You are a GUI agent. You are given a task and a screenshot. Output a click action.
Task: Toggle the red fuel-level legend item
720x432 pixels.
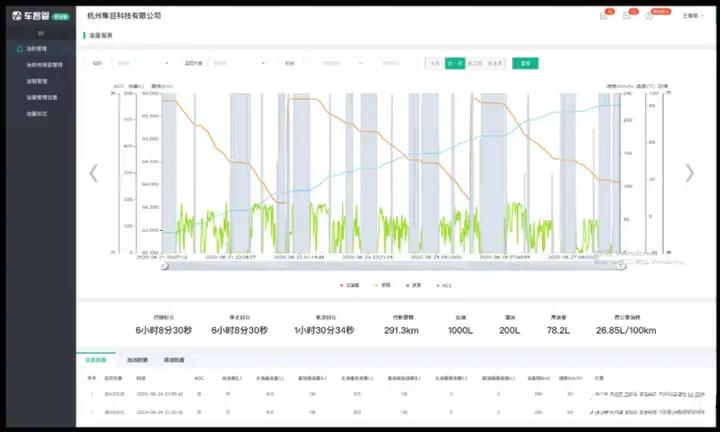pos(349,285)
